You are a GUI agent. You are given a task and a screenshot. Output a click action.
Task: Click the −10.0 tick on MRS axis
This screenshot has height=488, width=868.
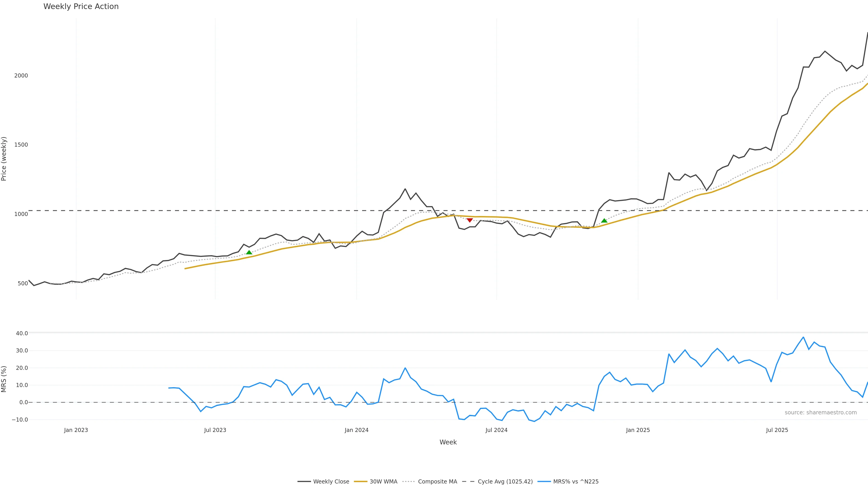click(20, 420)
